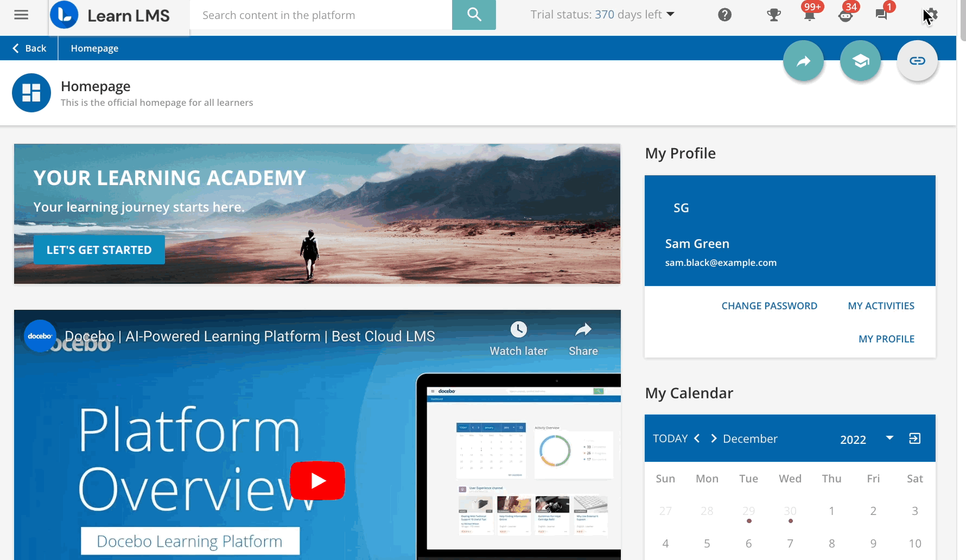Open the gamification trophy icon
Screen dimensions: 966x560
tap(774, 15)
